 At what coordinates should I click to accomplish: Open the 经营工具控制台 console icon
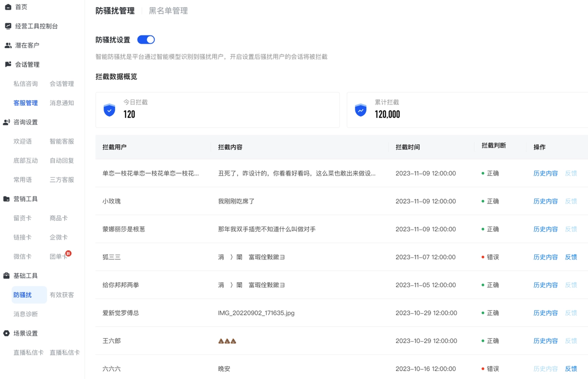point(7,26)
